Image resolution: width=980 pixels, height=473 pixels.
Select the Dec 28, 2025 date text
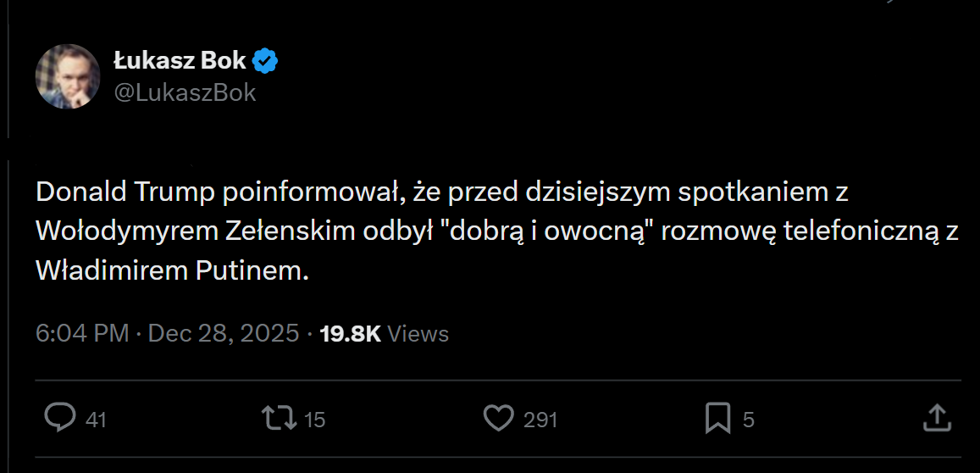click(224, 333)
